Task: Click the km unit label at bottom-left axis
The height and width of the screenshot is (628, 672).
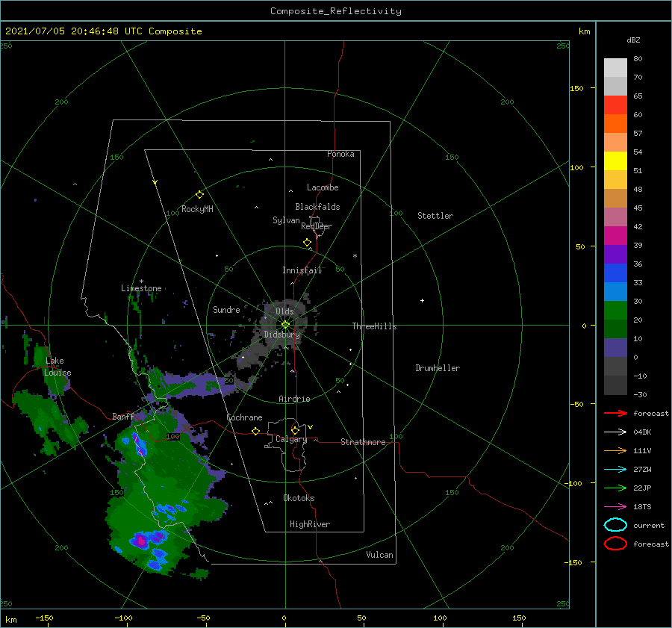Action: point(10,620)
